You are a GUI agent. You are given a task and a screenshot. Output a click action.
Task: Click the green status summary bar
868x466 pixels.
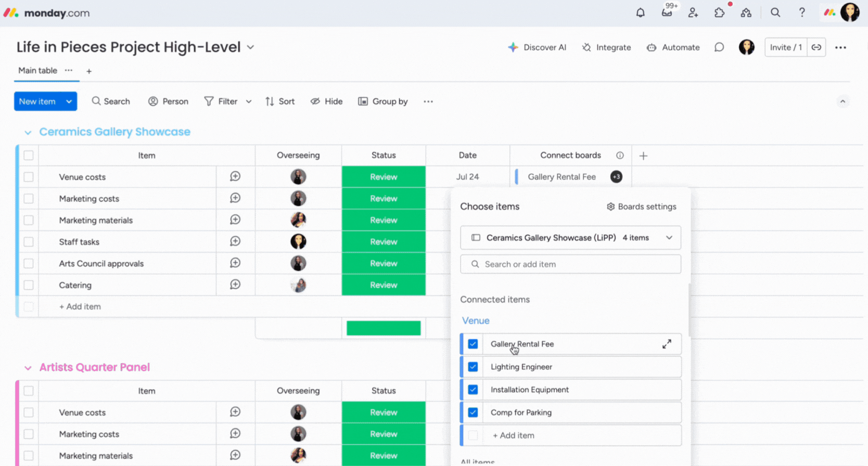(384, 328)
